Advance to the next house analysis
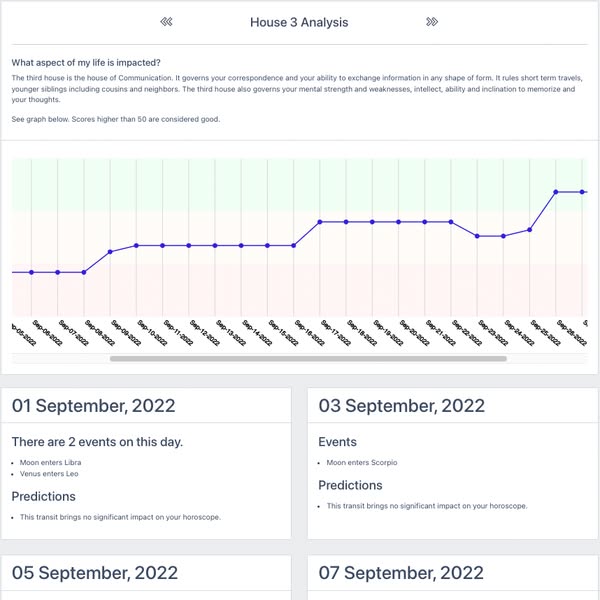The height and width of the screenshot is (600, 600). [x=432, y=22]
